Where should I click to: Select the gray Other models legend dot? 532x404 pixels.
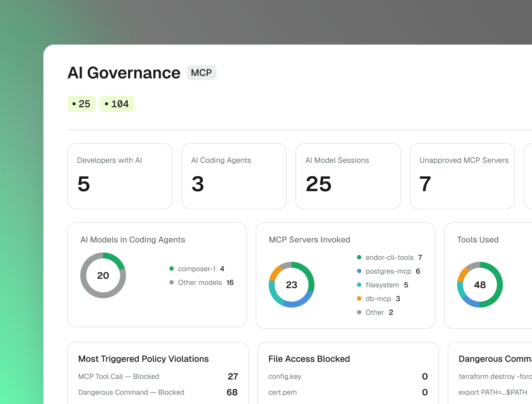point(171,282)
